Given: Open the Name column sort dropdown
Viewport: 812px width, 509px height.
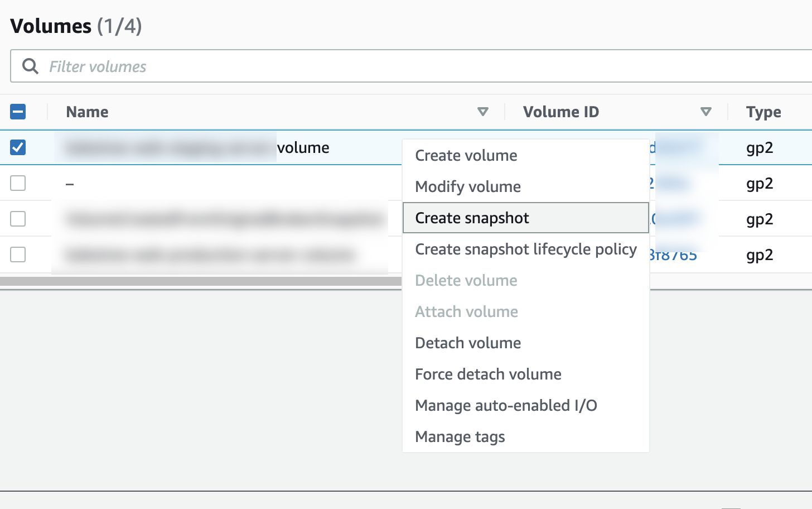Looking at the screenshot, I should coord(483,112).
